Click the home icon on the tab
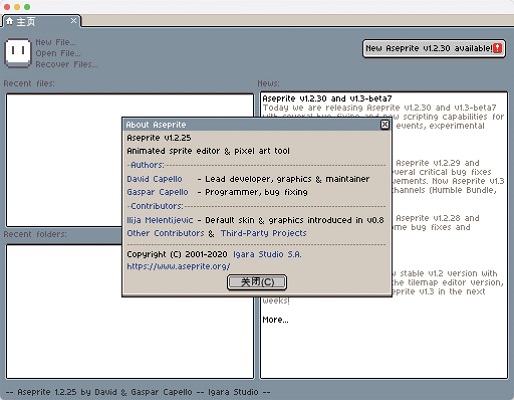Viewport: 514px width, 400px height. (x=9, y=21)
